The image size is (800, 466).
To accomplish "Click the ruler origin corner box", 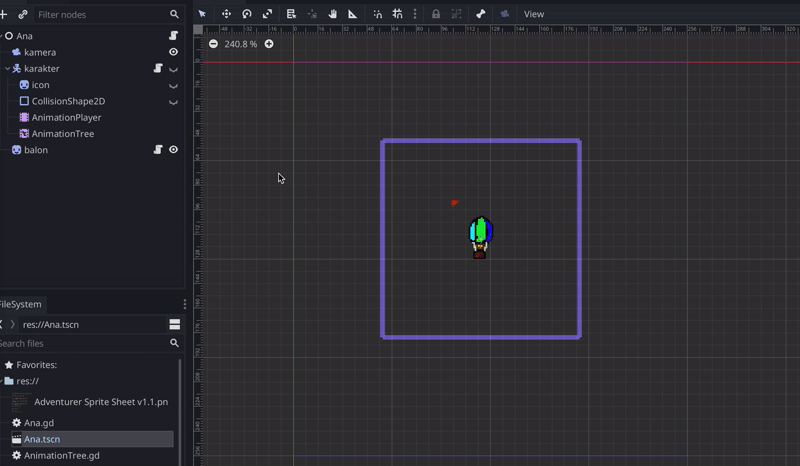I will coord(198,30).
